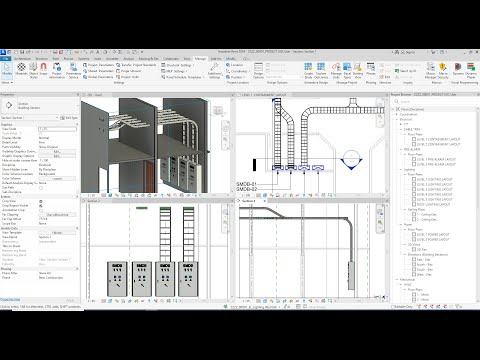Image resolution: width=480 pixels, height=360 pixels.
Task: Open the Dynamo Player
Action: (x=471, y=70)
